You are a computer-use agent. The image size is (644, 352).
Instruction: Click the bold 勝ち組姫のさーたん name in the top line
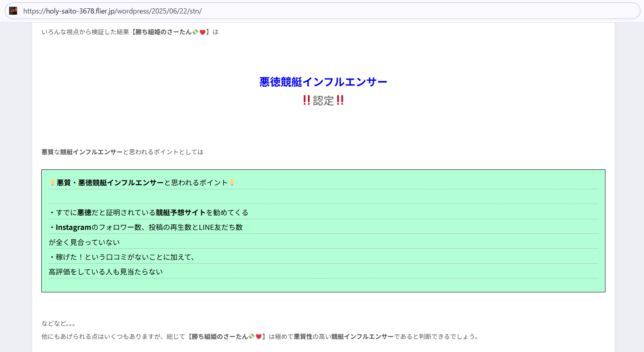pos(163,32)
